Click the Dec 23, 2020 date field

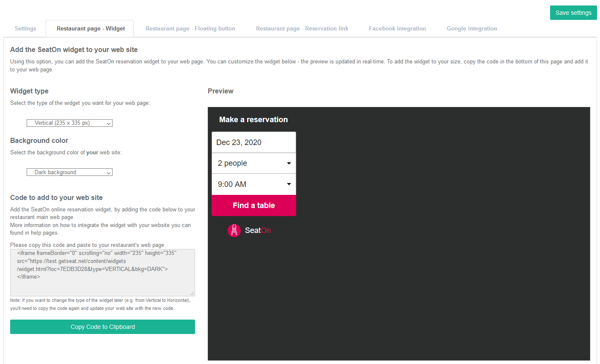254,142
